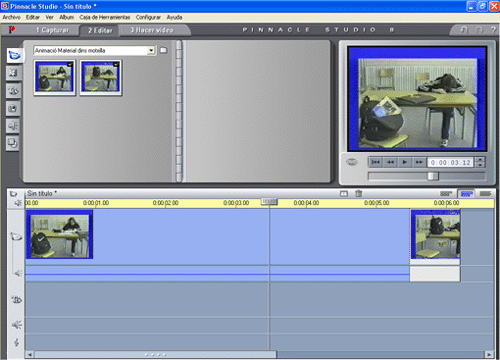
Task: Select second scene thumbnail in album
Action: point(101,77)
